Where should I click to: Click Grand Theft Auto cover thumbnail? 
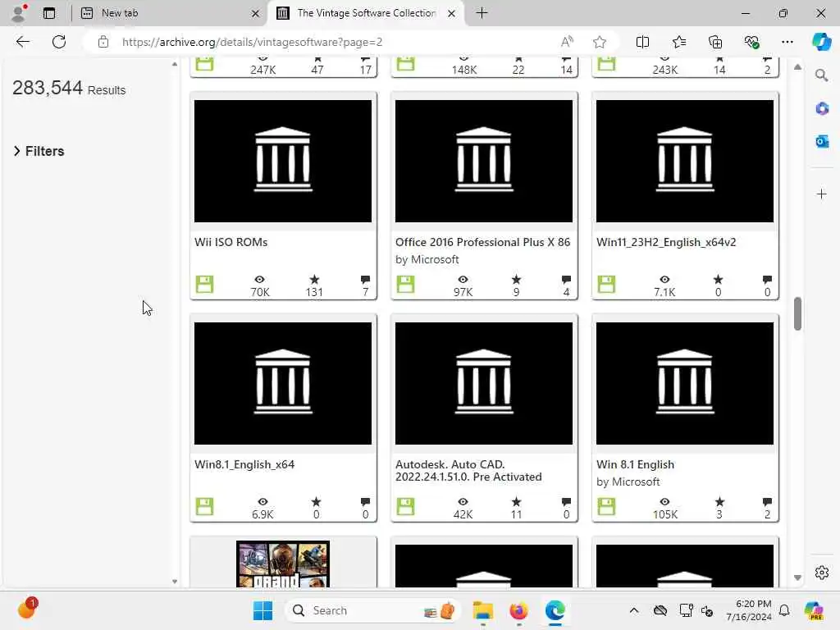(283, 564)
